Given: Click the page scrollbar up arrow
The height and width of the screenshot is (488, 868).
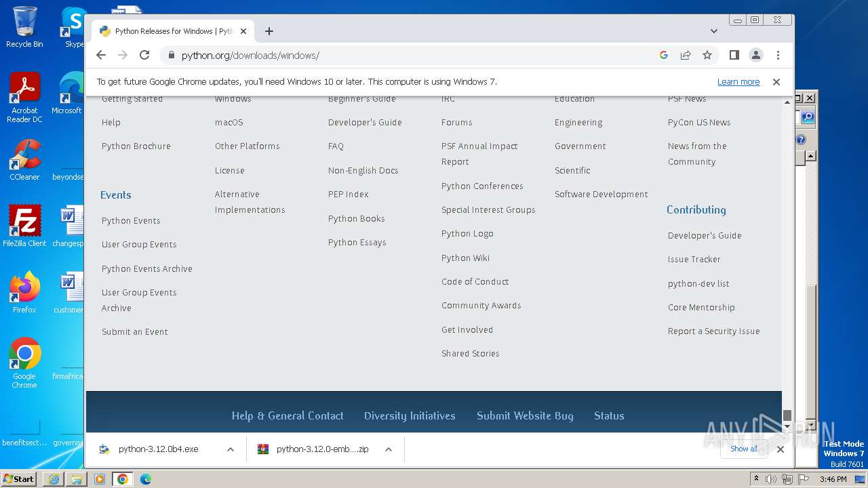Looking at the screenshot, I should [787, 102].
